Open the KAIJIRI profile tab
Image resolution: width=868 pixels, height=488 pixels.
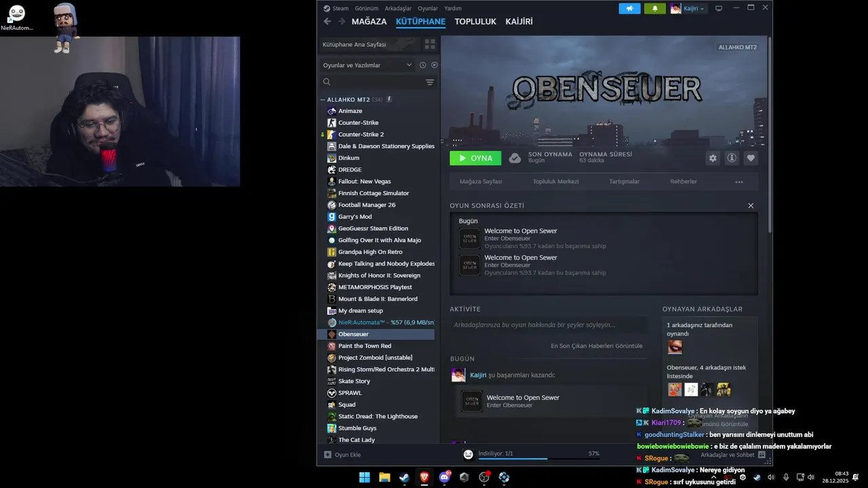pyautogui.click(x=519, y=22)
